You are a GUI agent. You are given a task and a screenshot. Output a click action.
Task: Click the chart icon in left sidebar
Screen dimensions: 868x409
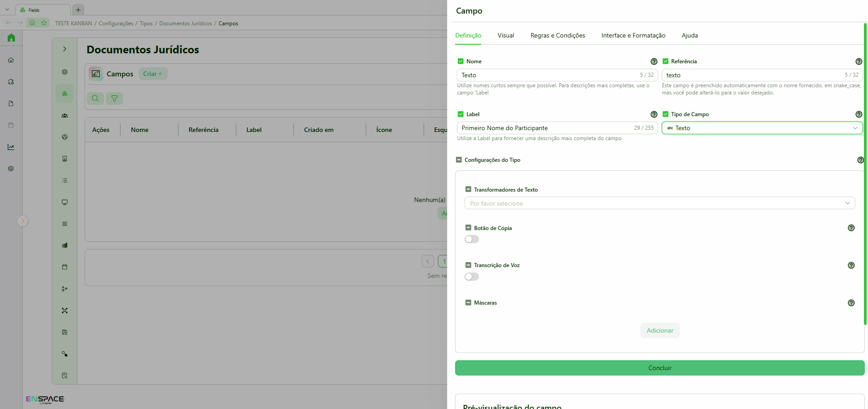point(11,147)
